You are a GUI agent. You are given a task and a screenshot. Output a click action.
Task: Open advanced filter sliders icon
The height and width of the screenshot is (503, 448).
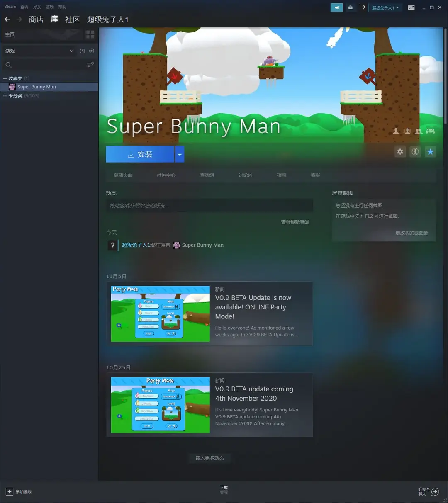[x=90, y=65]
